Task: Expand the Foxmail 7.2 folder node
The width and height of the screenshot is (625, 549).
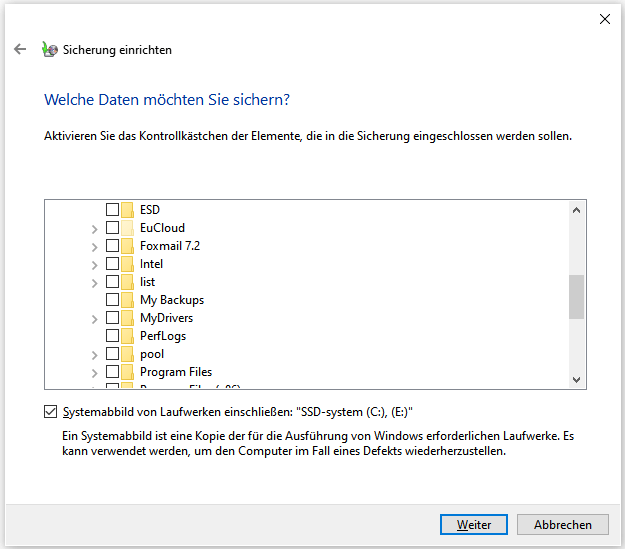Action: tap(95, 246)
